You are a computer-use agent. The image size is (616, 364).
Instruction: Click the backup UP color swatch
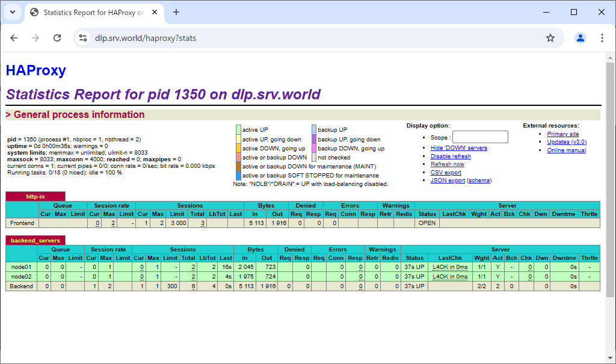(314, 130)
